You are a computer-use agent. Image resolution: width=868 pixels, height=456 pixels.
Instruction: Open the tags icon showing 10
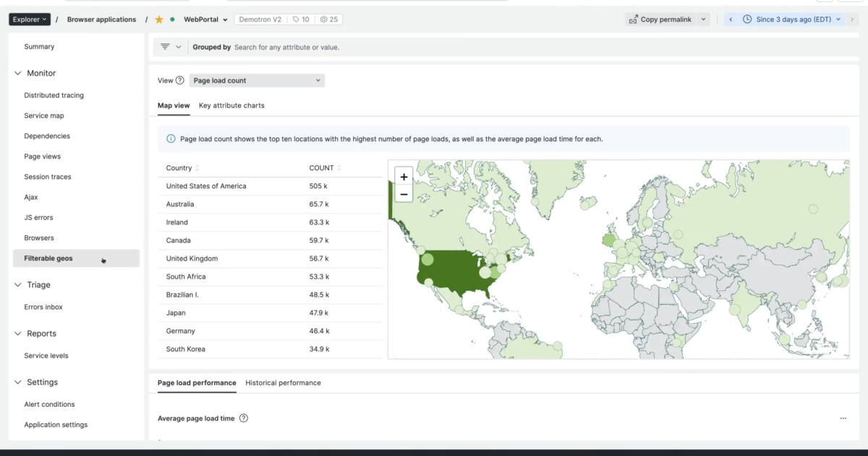tap(300, 19)
